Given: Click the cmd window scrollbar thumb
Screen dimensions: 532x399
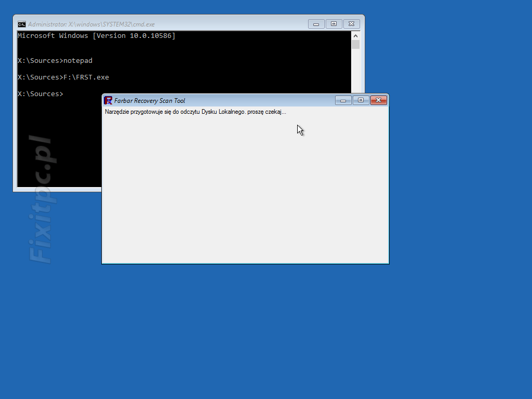Looking at the screenshot, I should click(x=355, y=45).
